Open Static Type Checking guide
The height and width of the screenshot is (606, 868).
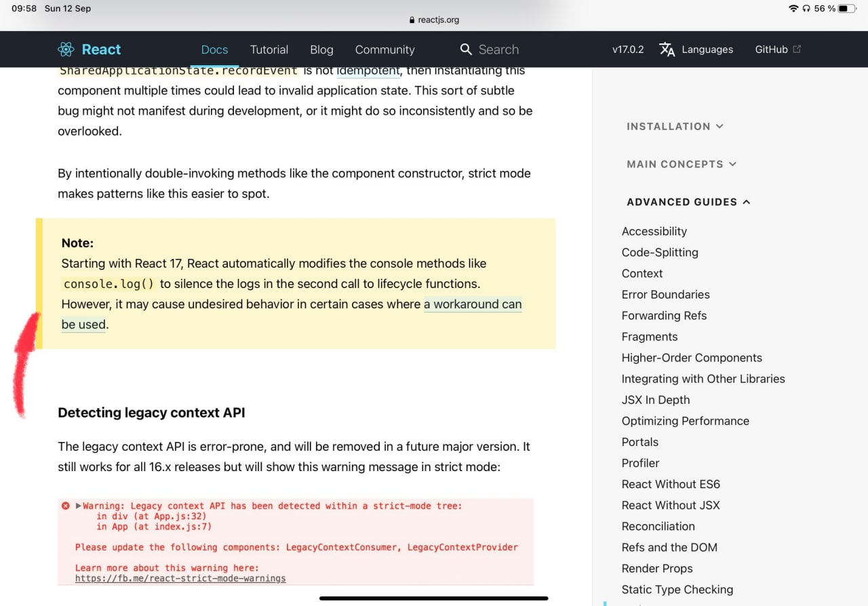click(x=677, y=588)
